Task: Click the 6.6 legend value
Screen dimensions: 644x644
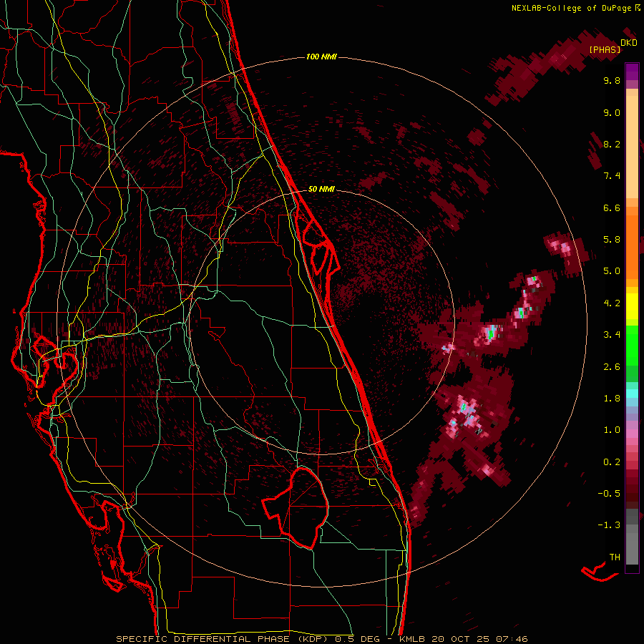Action: tap(612, 208)
